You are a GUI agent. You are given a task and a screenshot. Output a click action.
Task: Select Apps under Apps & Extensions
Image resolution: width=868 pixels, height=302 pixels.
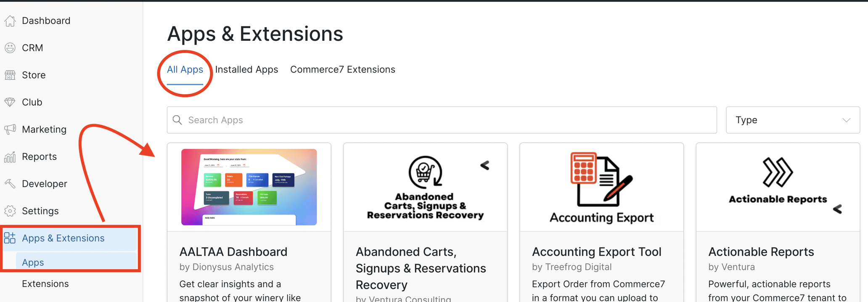pos(32,262)
